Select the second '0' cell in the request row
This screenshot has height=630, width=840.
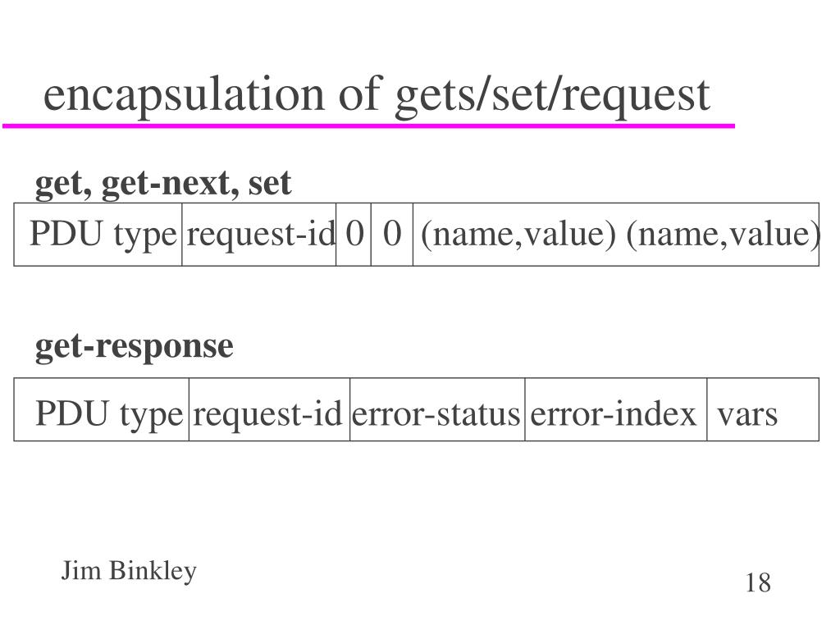392,235
